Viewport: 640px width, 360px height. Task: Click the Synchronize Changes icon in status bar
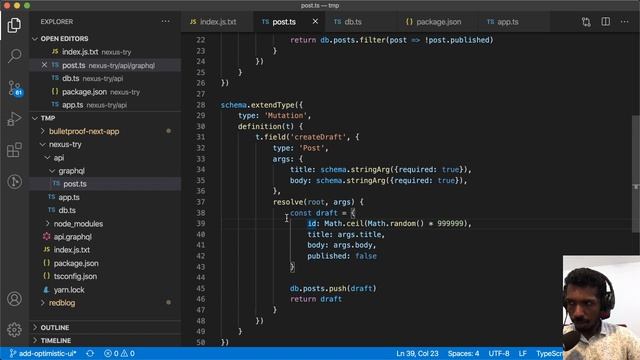click(x=90, y=353)
